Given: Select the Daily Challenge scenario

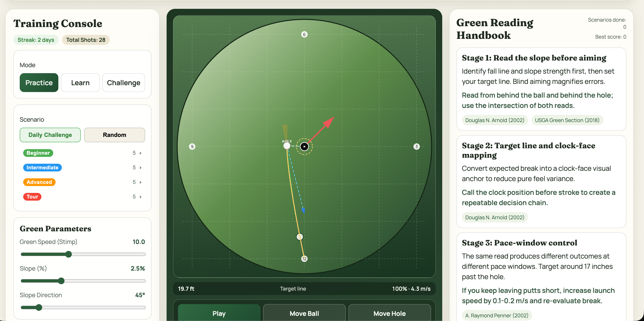Looking at the screenshot, I should click(x=50, y=135).
